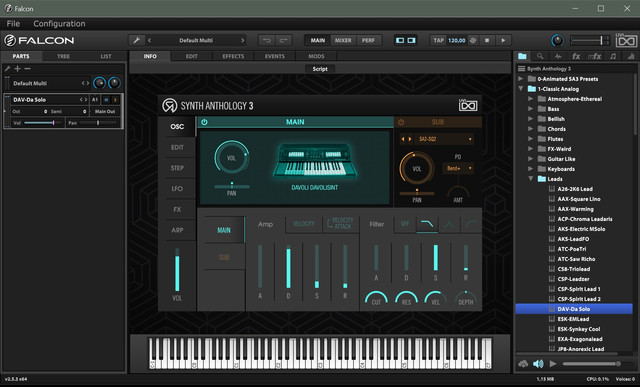
Task: Start transport playback with play button
Action: (503, 40)
